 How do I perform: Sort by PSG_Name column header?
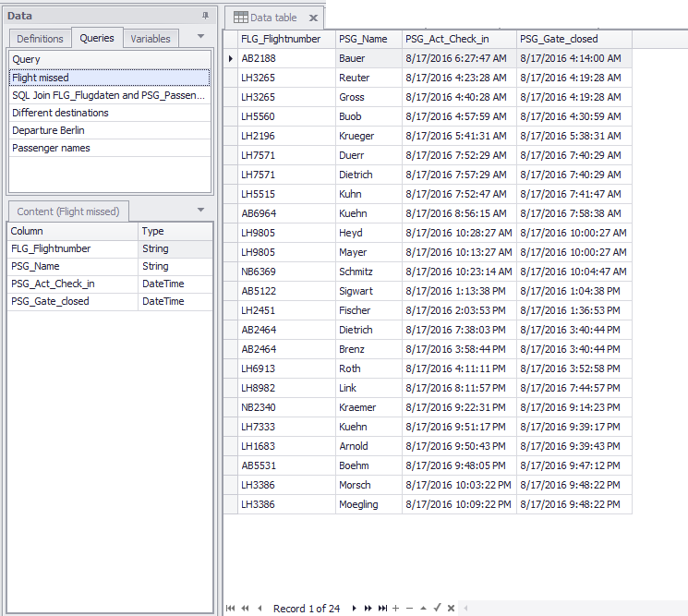(368, 39)
